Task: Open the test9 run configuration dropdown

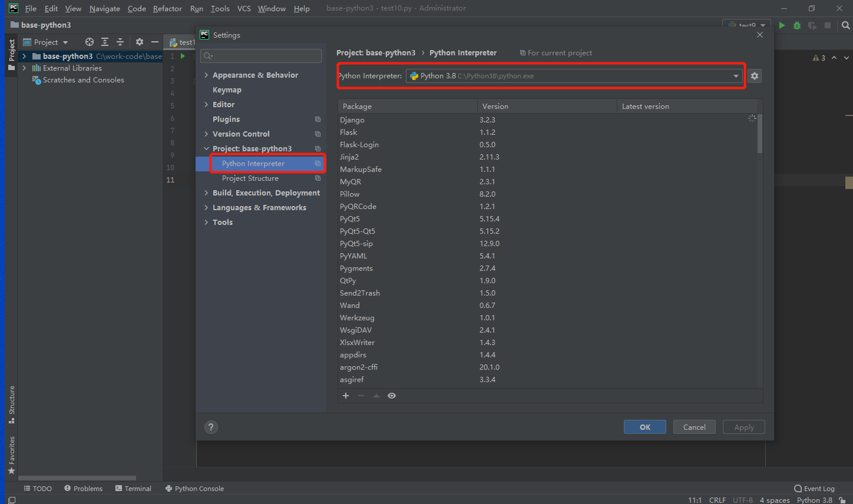Action: (x=747, y=25)
